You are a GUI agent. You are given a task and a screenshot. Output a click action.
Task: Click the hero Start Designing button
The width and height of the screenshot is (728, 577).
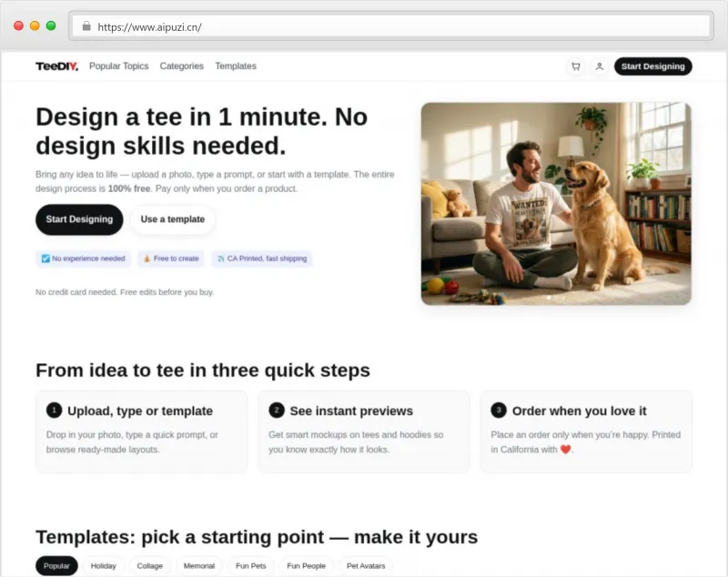pyautogui.click(x=79, y=219)
